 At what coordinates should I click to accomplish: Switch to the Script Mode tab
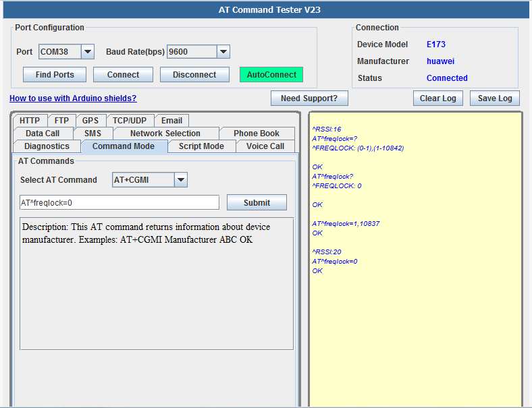point(202,146)
